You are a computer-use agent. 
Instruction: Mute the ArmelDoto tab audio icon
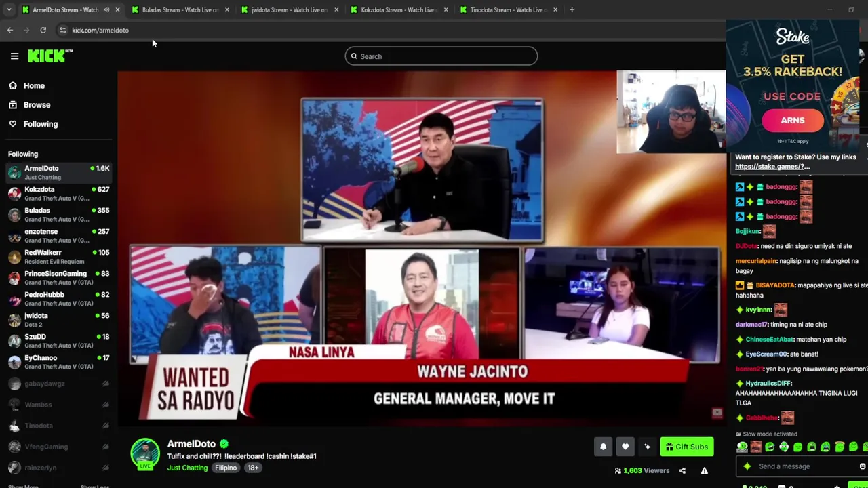point(106,10)
